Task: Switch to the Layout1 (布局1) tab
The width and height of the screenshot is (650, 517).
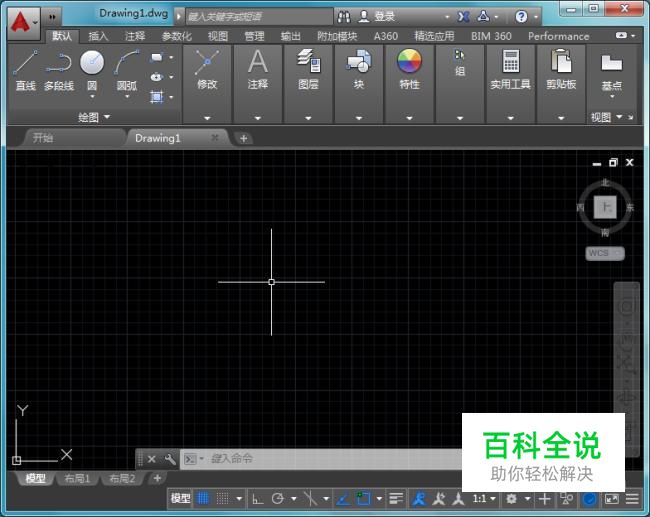Action: point(78,478)
